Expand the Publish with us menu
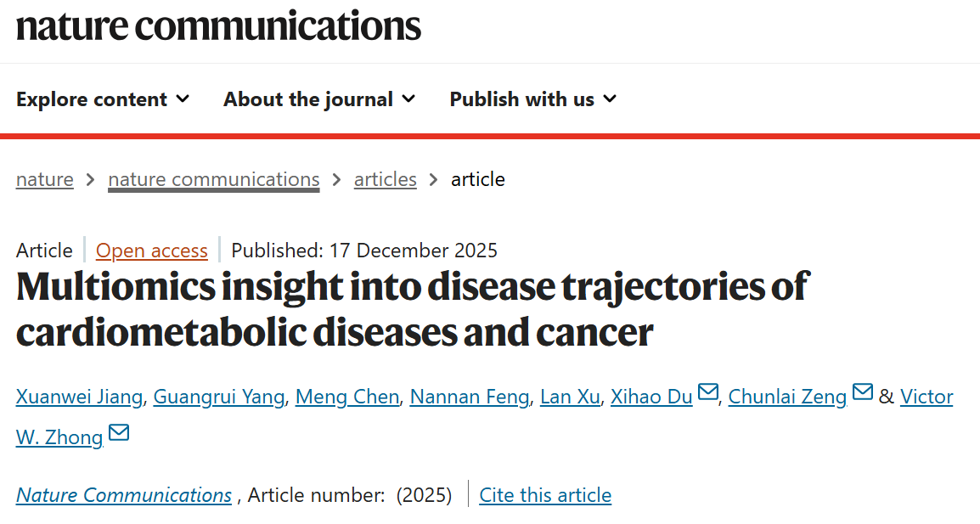980x524 pixels. (x=532, y=99)
